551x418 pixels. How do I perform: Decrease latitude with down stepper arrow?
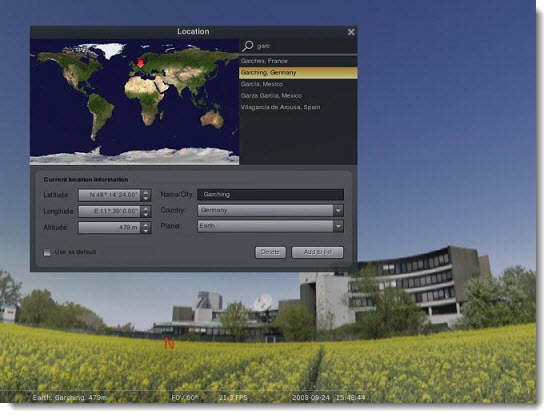pos(146,198)
